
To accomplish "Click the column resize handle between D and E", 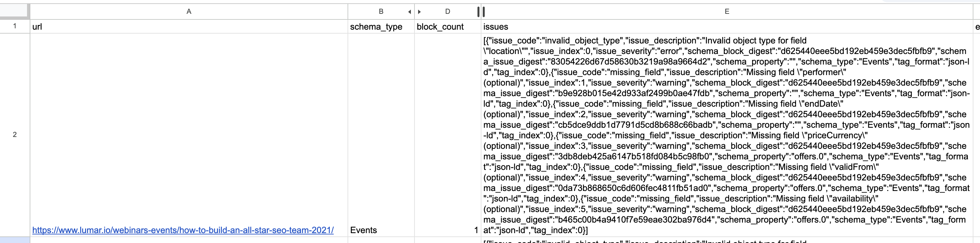I will coord(481,12).
